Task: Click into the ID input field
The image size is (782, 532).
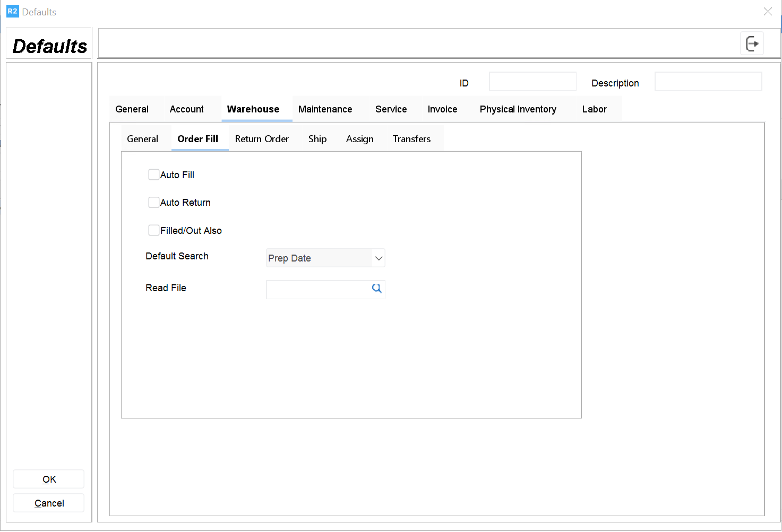Action: pyautogui.click(x=532, y=82)
